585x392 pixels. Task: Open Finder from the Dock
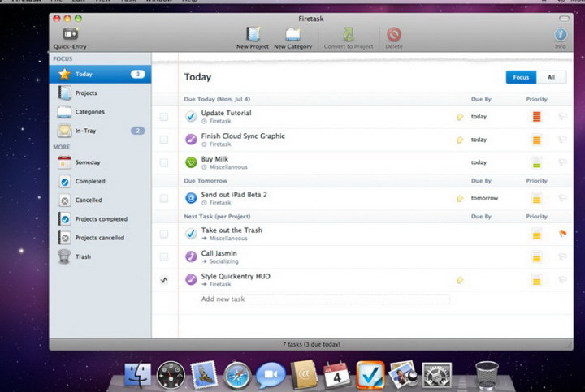[x=138, y=375]
